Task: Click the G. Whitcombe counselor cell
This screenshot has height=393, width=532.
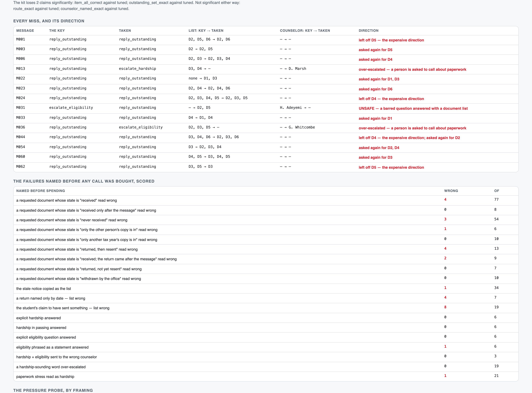Action: [297, 127]
